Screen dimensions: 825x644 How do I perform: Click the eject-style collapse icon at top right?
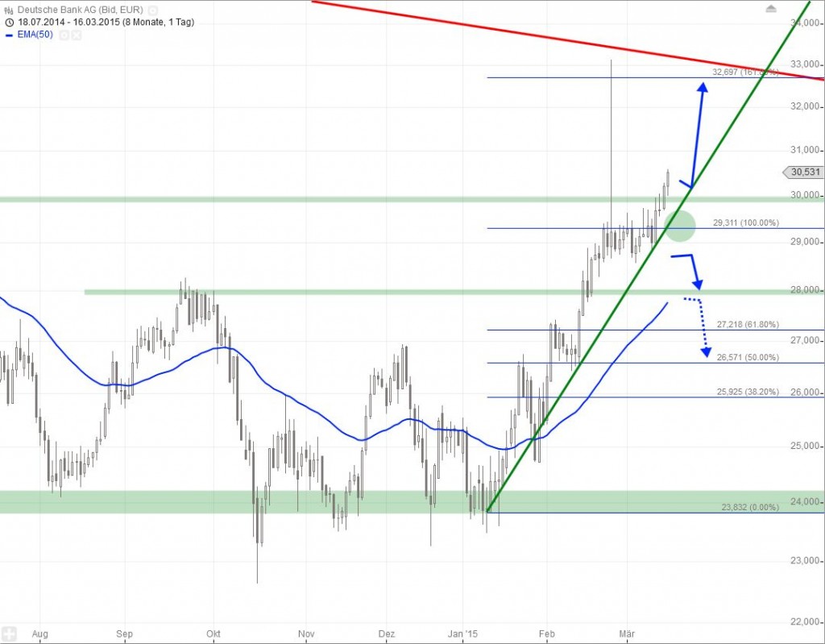(771, 9)
